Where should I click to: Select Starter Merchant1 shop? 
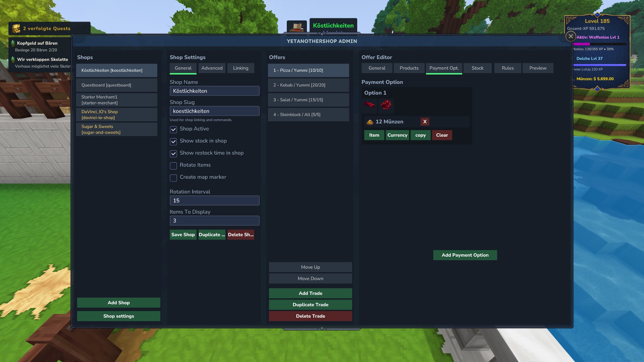pos(117,100)
